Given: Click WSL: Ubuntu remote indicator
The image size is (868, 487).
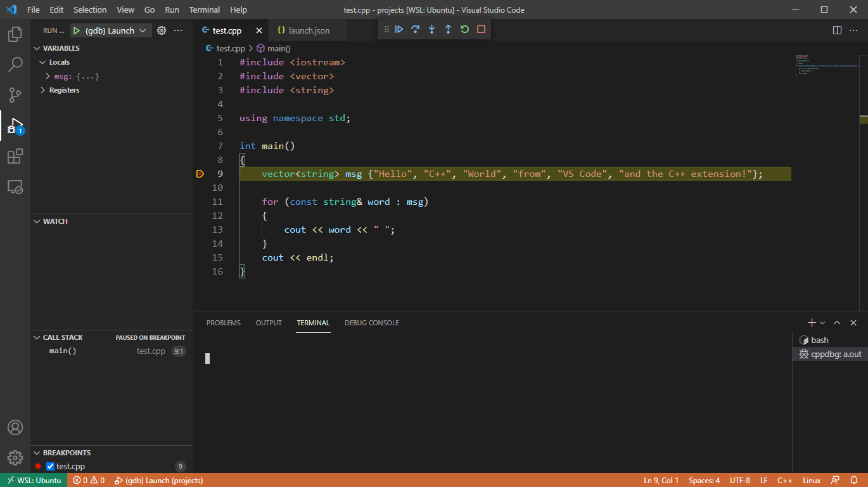Looking at the screenshot, I should click(x=33, y=480).
